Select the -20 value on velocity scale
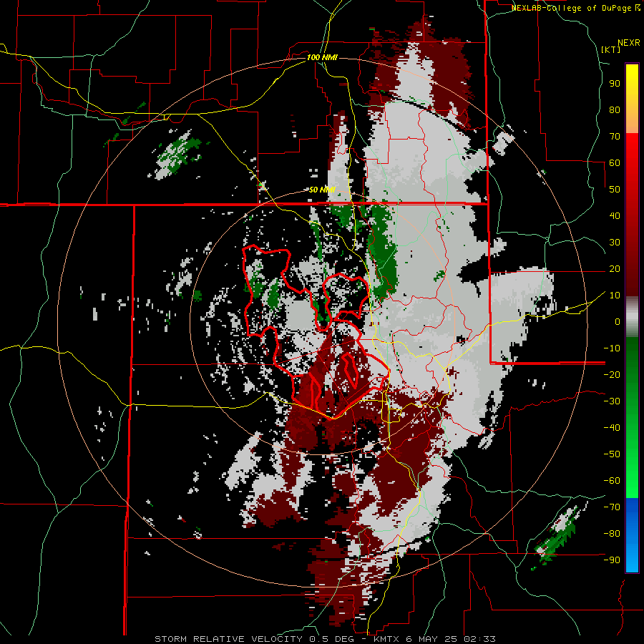Screen dimensions: 644x644 coord(613,374)
